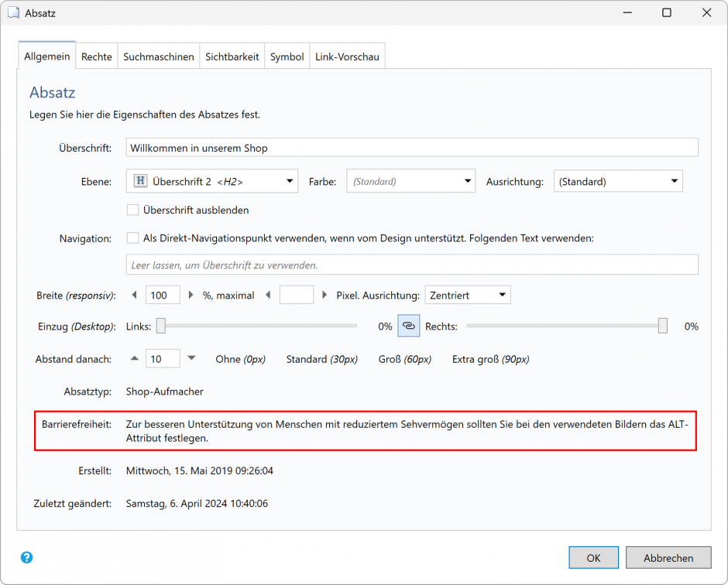The height and width of the screenshot is (585, 728).
Task: Enable Überschrift ausblenden checkbox
Action: 132,210
